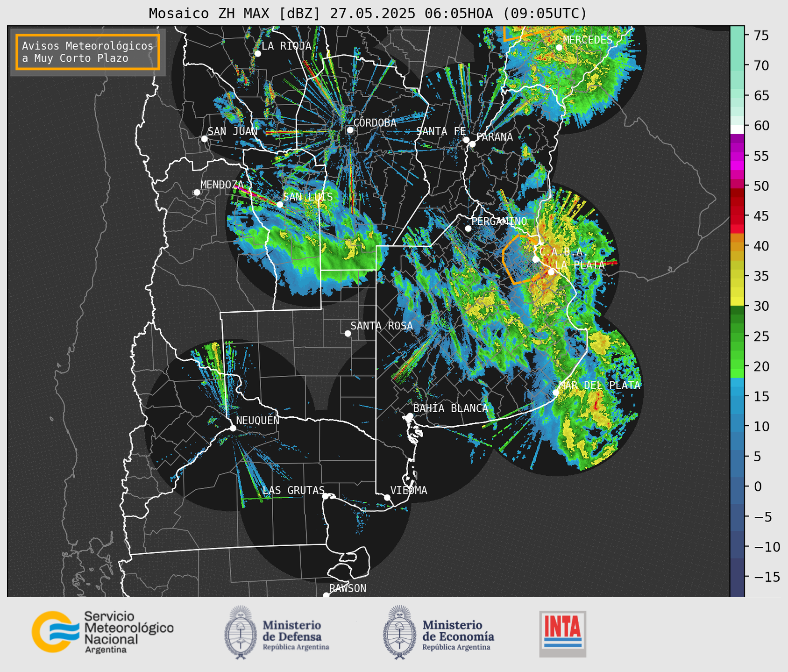Click the Avisos Meteorológicos a Muy Corto Plazo legend box
The image size is (788, 672).
click(88, 51)
